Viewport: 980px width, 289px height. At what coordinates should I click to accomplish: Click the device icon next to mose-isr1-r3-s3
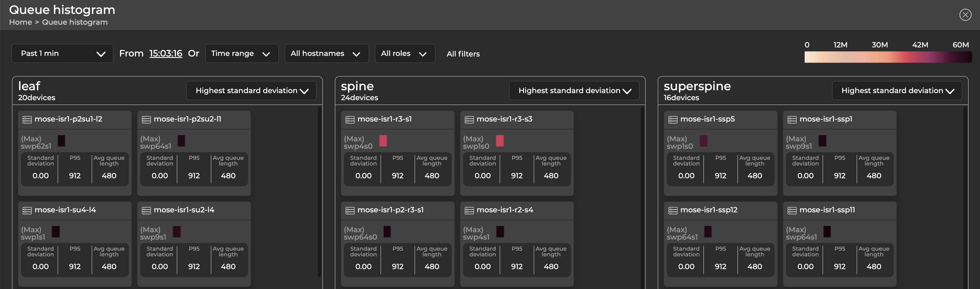[x=469, y=119]
